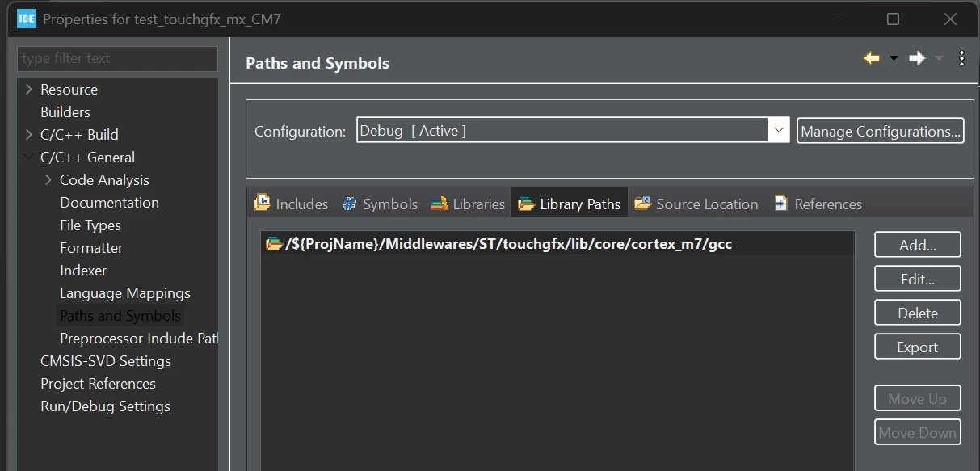Image resolution: width=980 pixels, height=471 pixels.
Task: Switch to the Symbols tab
Action: tap(380, 204)
